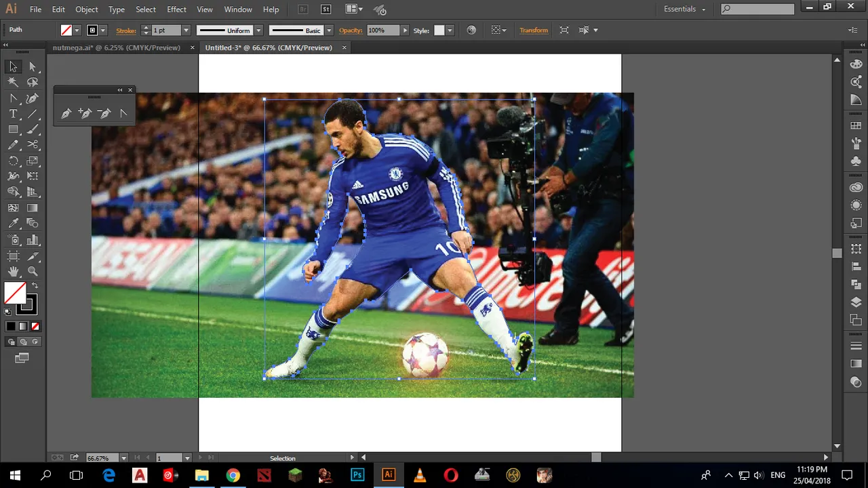Open the stroke weight dropdown

pos(186,30)
